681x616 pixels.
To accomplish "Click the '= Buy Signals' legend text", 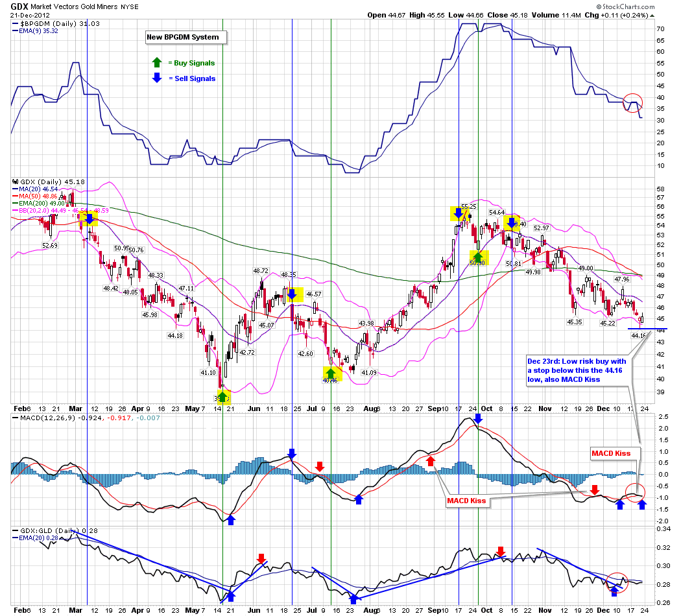I will click(191, 63).
